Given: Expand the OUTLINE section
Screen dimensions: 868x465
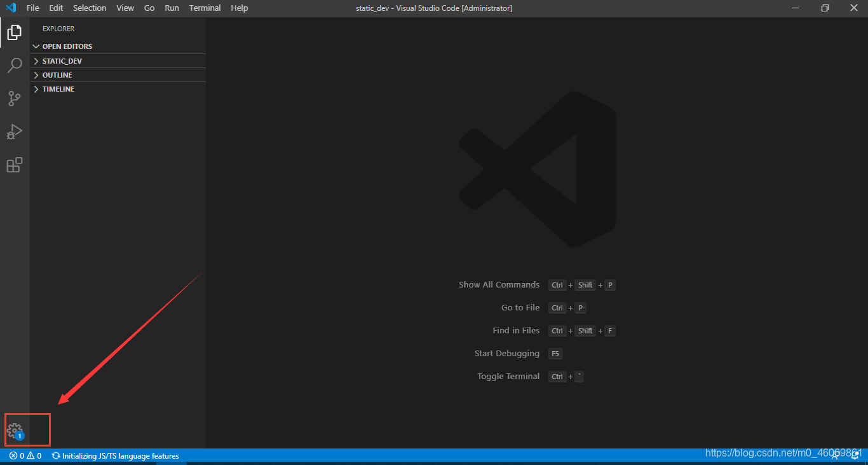Looking at the screenshot, I should [118, 75].
